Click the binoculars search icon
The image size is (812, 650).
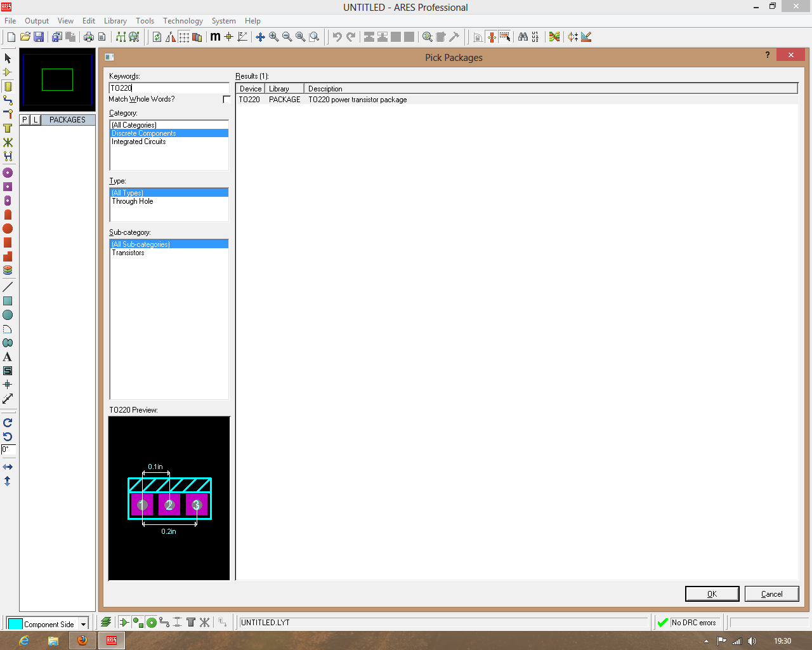(x=523, y=37)
